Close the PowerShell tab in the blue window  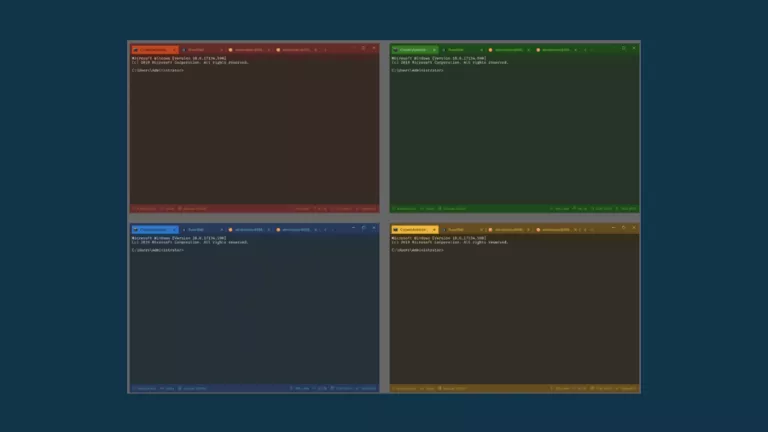[221, 230]
